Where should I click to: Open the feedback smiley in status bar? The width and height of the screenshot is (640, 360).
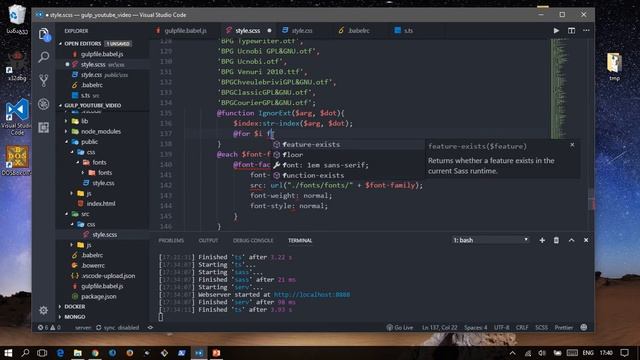click(584, 327)
